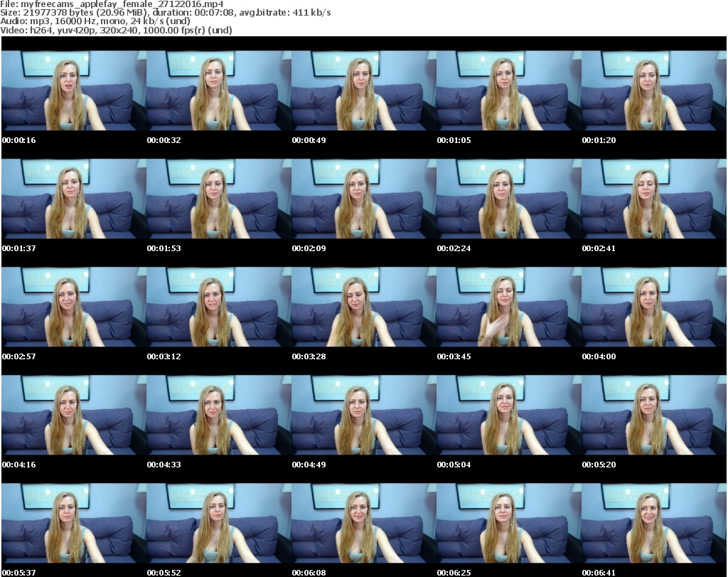Click the video frame thumbnail timestamped 00:03:12

219,307
